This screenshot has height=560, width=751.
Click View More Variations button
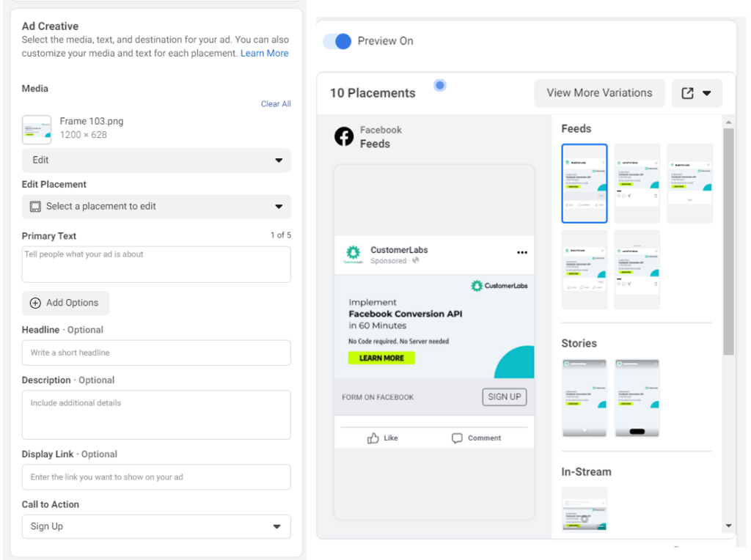pos(600,93)
